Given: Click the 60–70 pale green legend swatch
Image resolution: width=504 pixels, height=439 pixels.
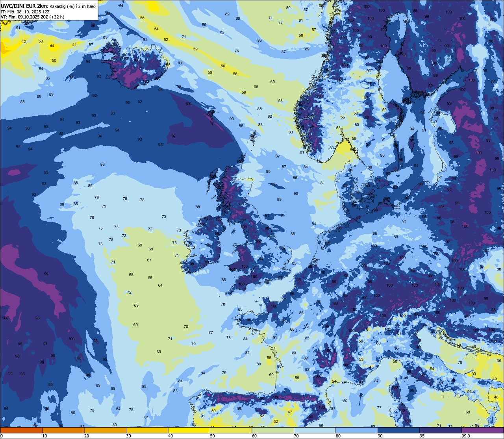Looking at the screenshot, I should [x=273, y=430].
